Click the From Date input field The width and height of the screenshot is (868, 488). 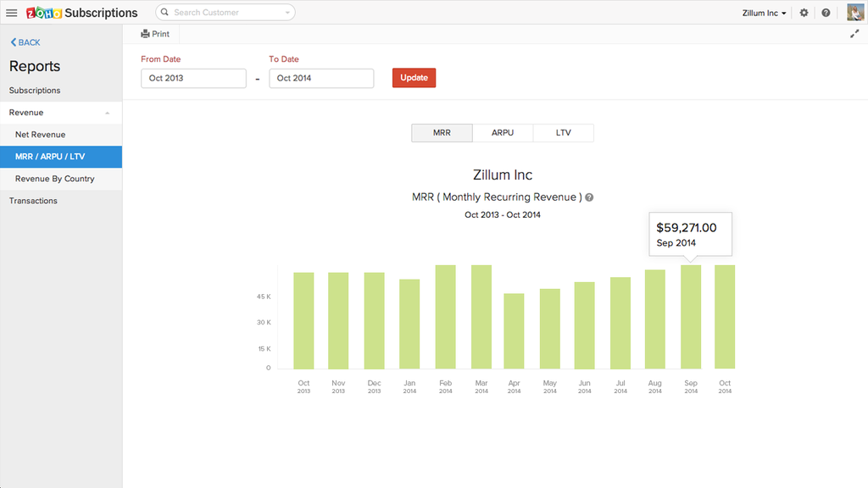pyautogui.click(x=192, y=77)
